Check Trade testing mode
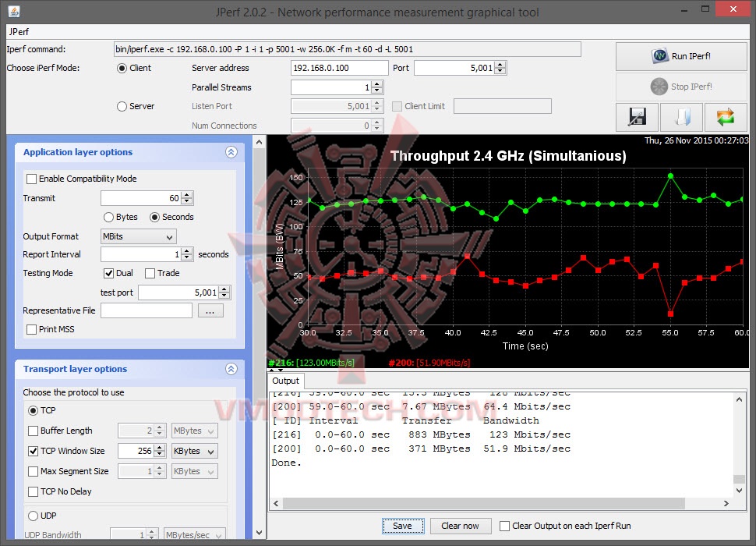 point(150,274)
